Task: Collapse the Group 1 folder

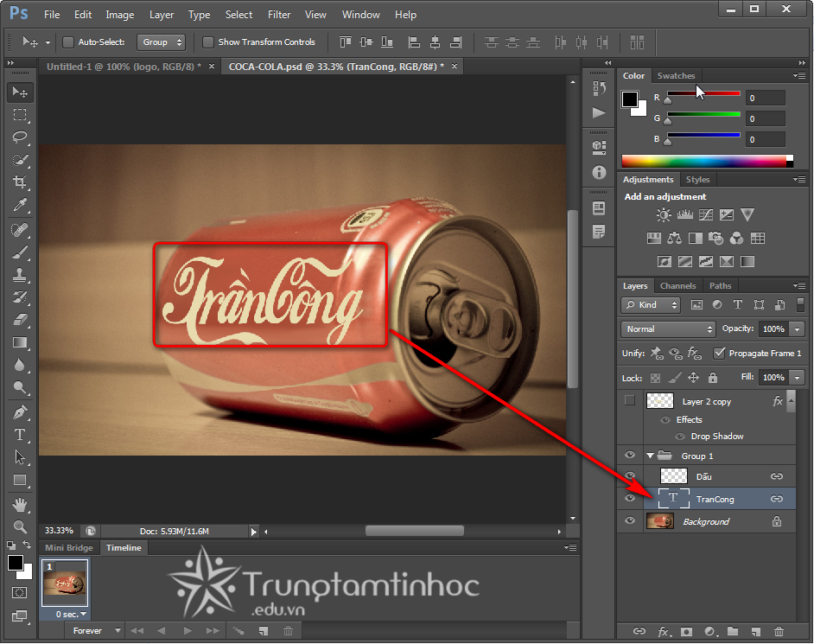Action: pyautogui.click(x=650, y=456)
